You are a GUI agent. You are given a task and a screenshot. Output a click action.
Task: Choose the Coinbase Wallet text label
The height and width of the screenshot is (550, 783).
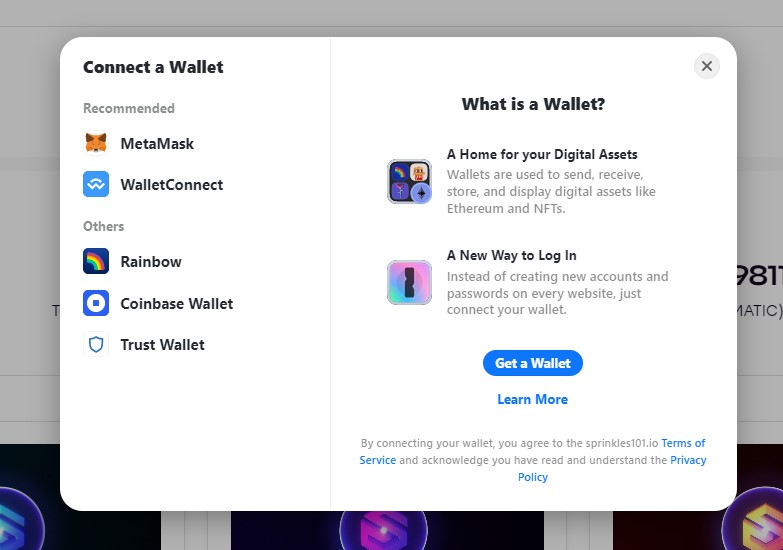click(x=177, y=303)
